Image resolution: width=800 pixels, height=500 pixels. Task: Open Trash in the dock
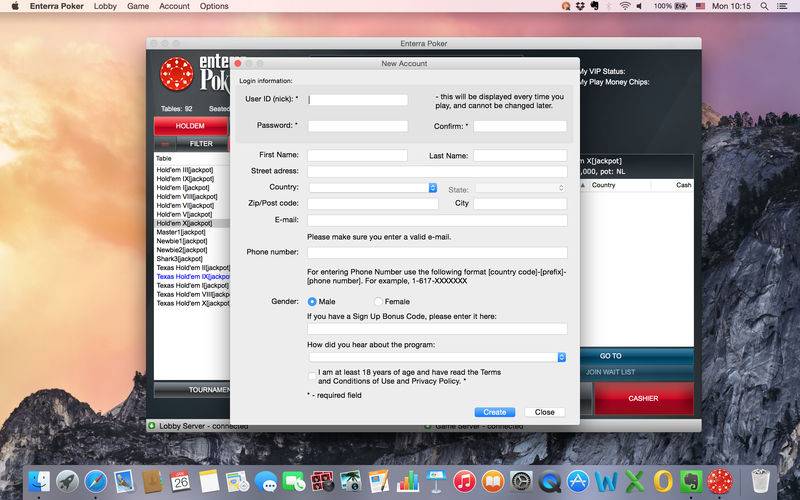tap(760, 481)
